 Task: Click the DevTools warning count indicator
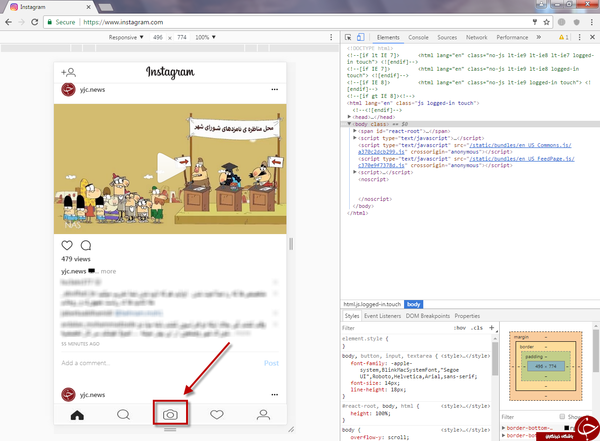click(x=564, y=37)
